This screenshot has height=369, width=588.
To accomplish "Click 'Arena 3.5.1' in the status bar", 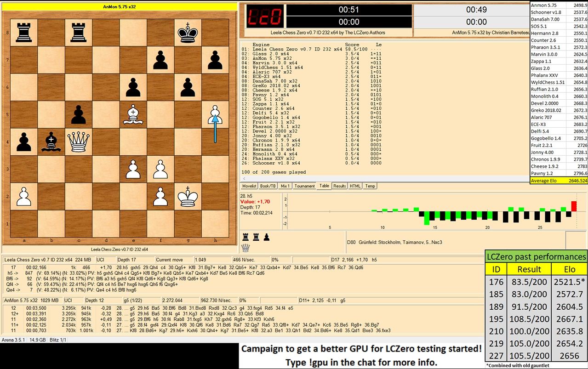I will pos(14,340).
